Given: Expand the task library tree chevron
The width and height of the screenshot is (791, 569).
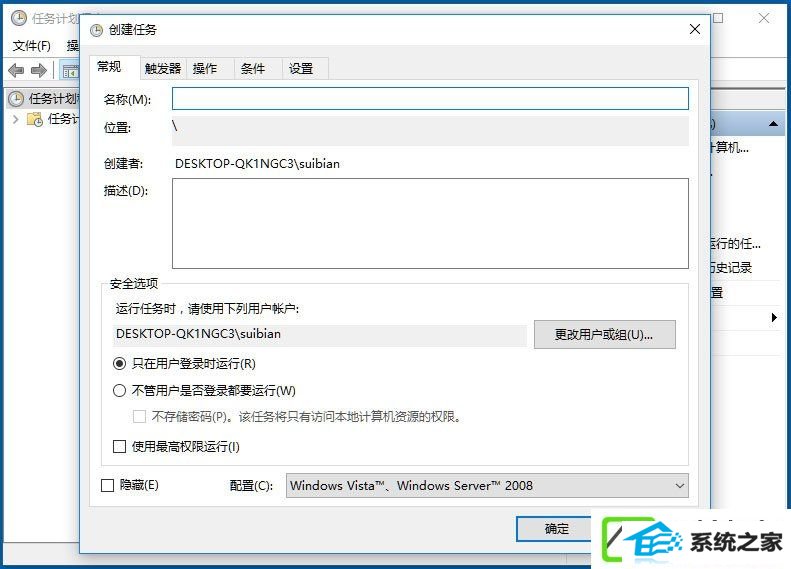Looking at the screenshot, I should point(16,119).
